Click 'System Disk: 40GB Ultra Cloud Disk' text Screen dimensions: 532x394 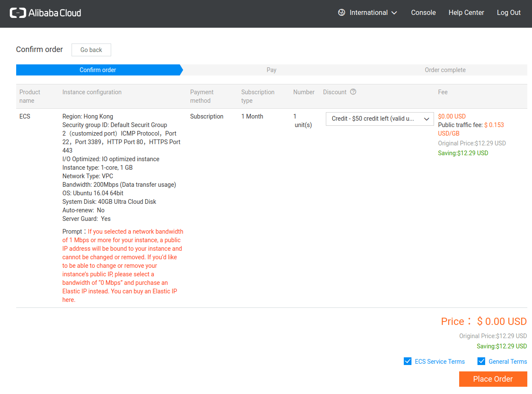(x=109, y=202)
